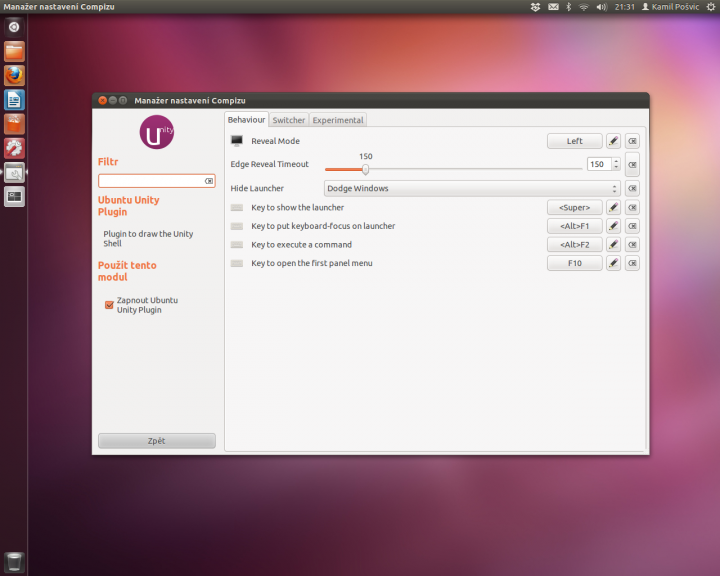
Task: Open Ubuntu Software Center from launcher
Action: point(14,124)
